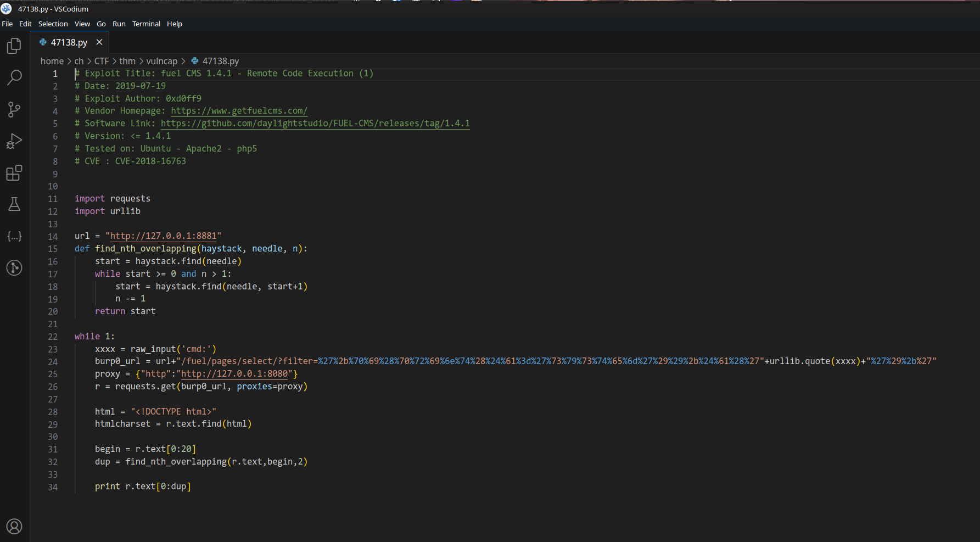
Task: Open the curly braces JSON view icon
Action: pyautogui.click(x=14, y=236)
